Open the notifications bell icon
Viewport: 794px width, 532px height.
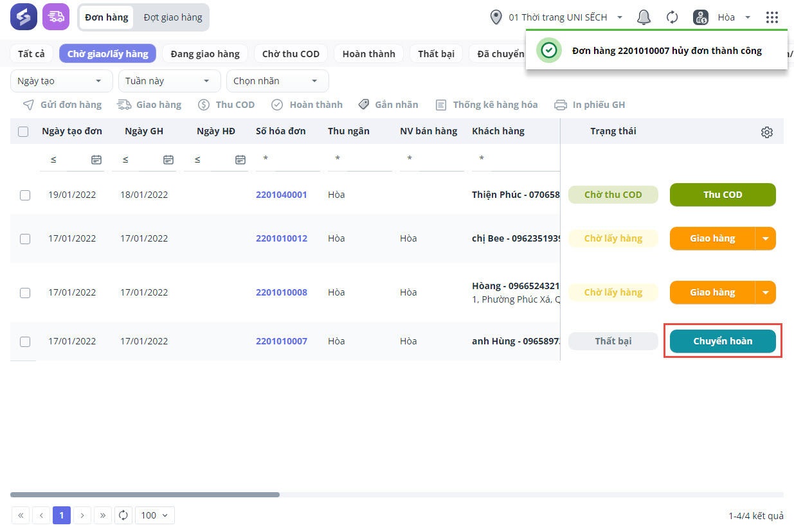(644, 17)
